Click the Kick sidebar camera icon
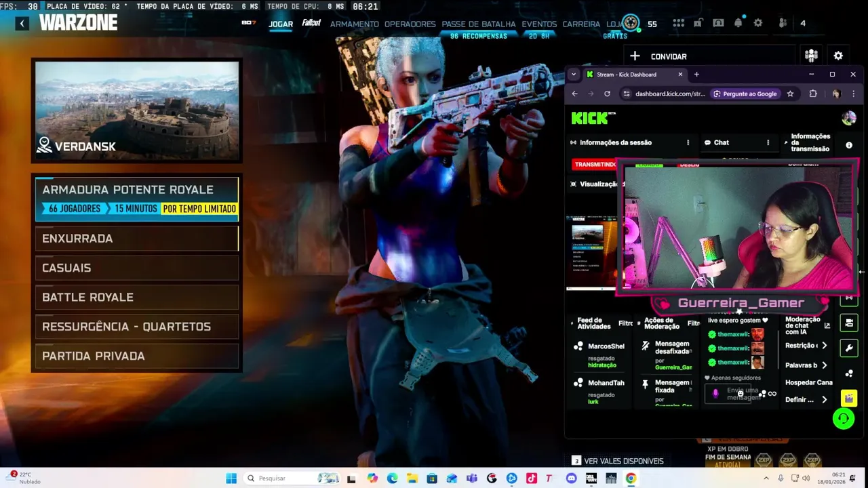The image size is (868, 488). tap(849, 323)
